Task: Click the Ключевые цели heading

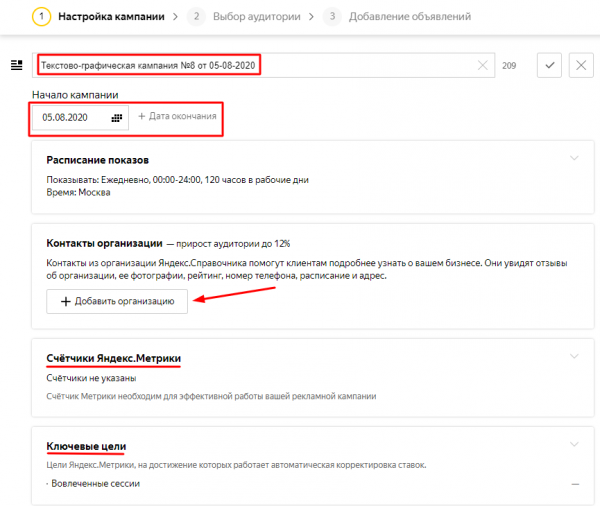Action: 86,446
